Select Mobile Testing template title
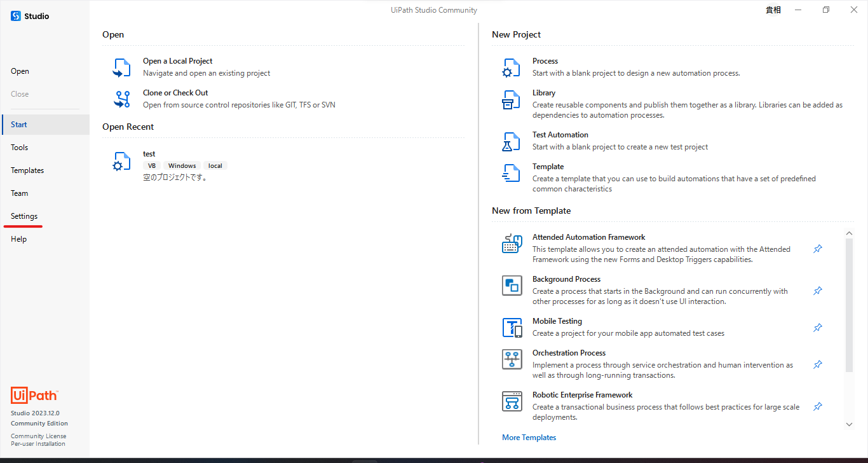 [x=557, y=321]
